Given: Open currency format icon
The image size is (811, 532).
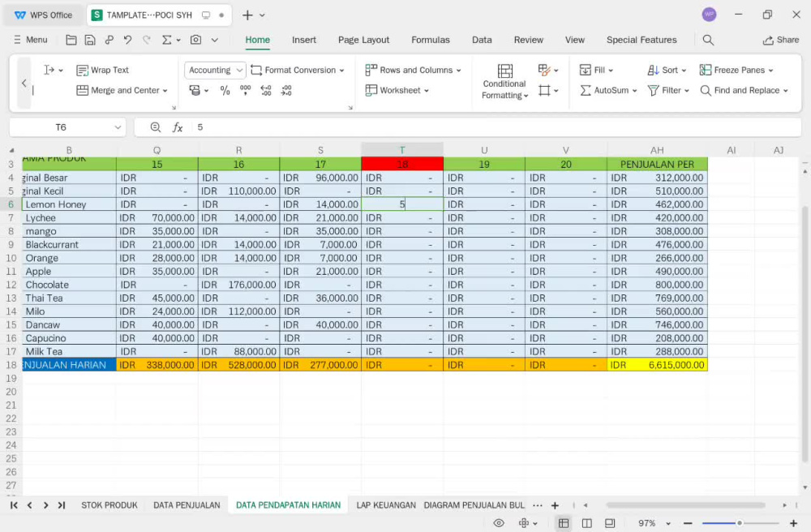Looking at the screenshot, I should coord(195,91).
